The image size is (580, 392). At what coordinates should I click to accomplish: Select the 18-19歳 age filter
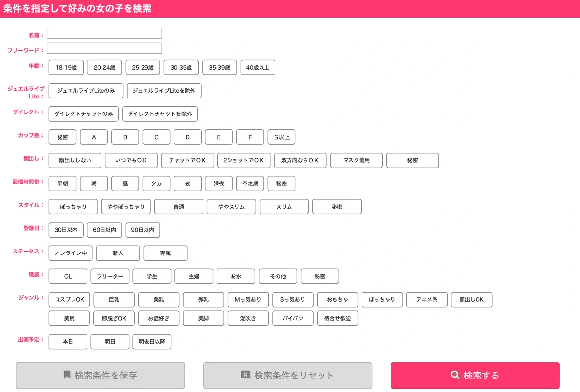pyautogui.click(x=66, y=68)
